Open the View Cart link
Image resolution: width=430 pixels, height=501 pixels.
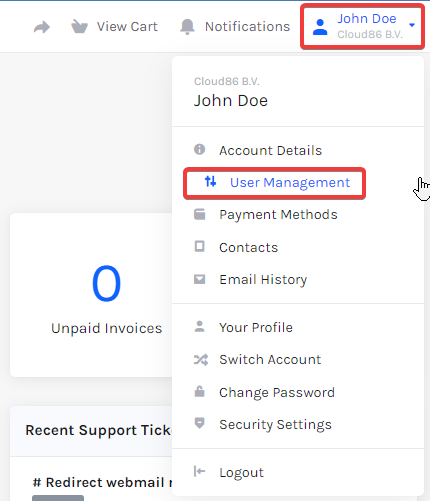[x=127, y=27]
